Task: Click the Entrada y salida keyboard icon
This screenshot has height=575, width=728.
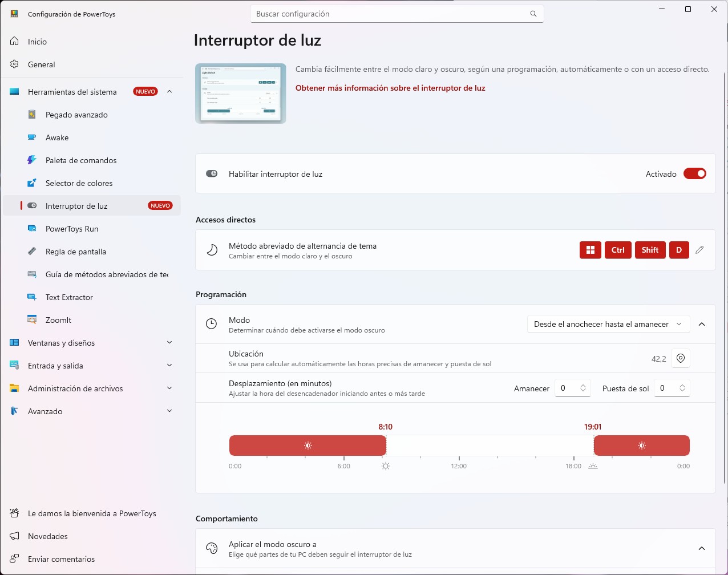Action: [x=15, y=366]
